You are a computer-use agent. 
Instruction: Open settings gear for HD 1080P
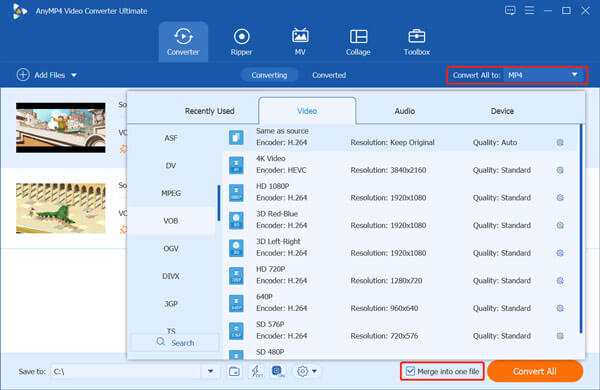[x=560, y=197]
